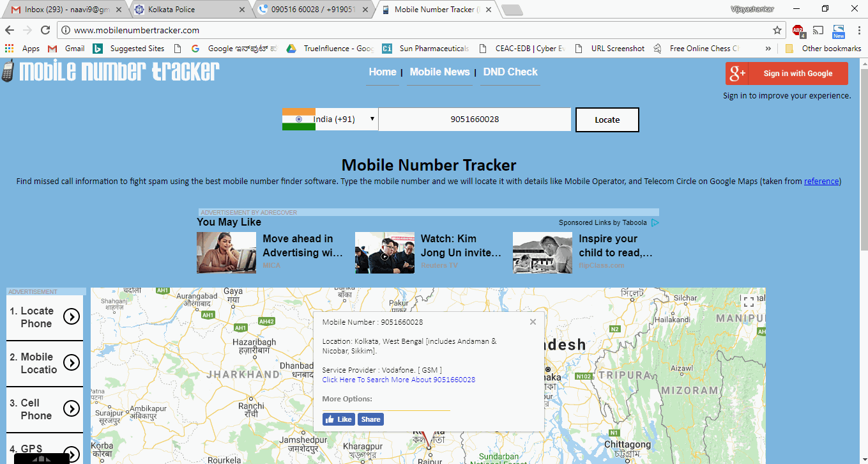Click the Locate Phone arrow icon
Screen dimensions: 868x464
tap(72, 317)
